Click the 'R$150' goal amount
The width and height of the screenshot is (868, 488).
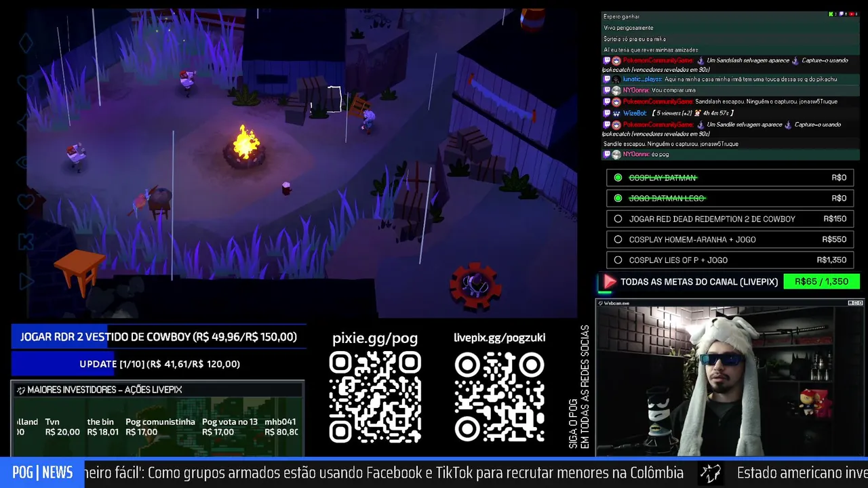click(835, 219)
